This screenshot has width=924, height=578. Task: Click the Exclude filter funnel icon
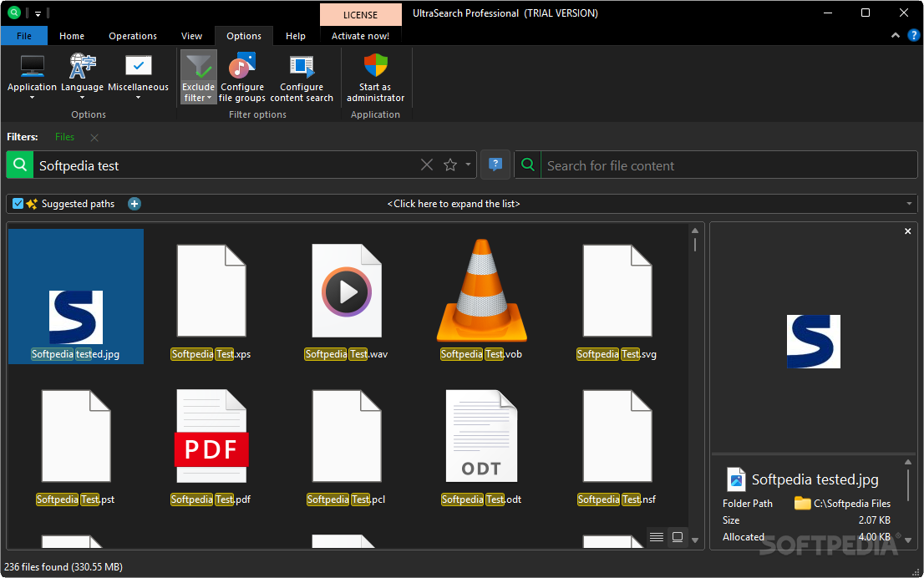(199, 66)
